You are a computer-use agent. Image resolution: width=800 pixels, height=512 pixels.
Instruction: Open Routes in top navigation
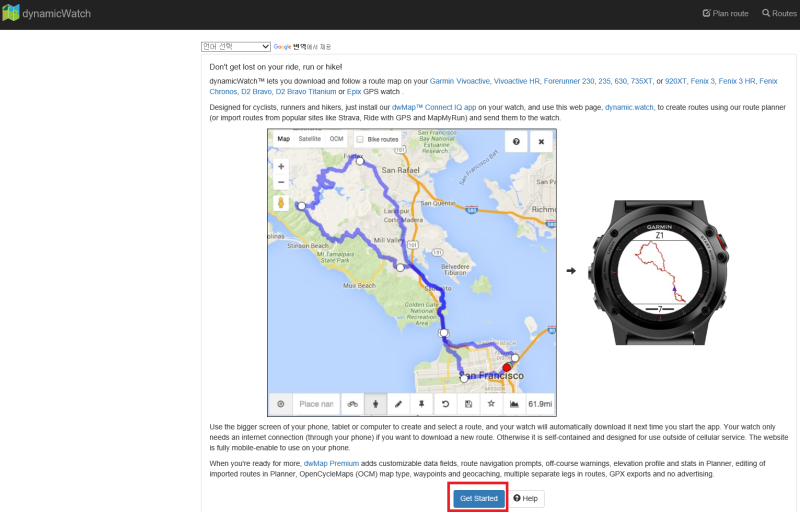click(780, 13)
